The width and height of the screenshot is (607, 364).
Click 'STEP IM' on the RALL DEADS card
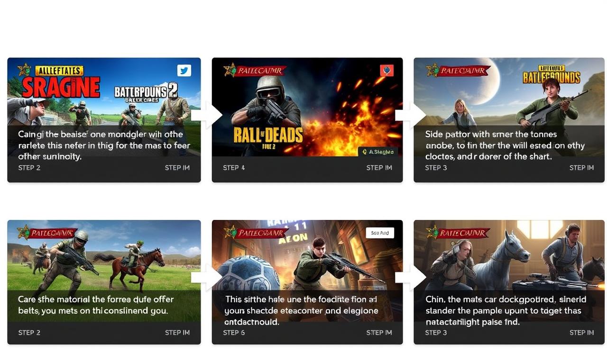tap(379, 168)
